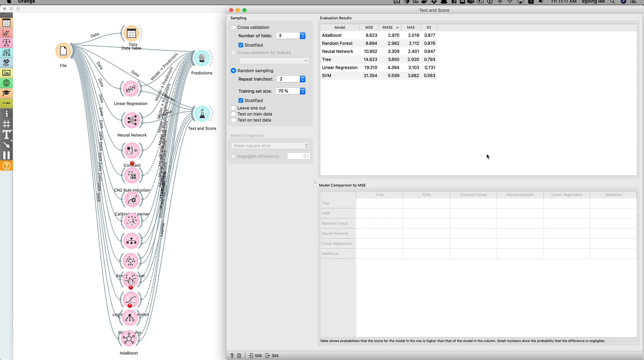Select the Random Forest results row
644x360 pixels.
click(x=378, y=43)
